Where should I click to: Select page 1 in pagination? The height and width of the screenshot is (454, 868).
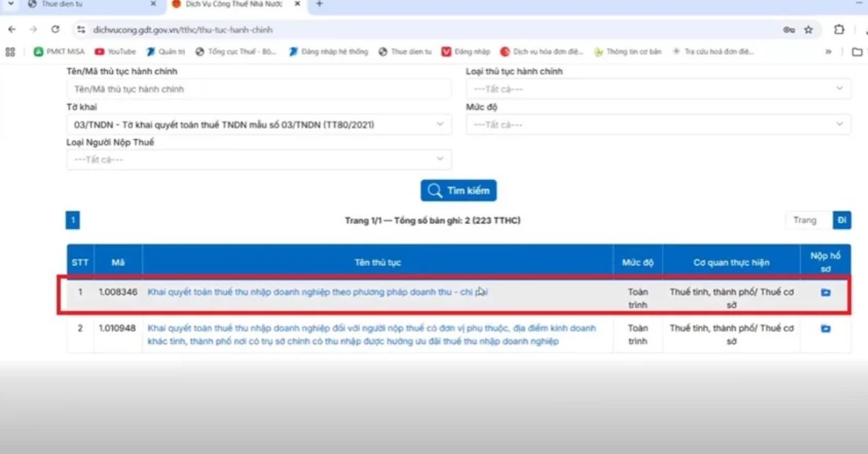[x=73, y=220]
